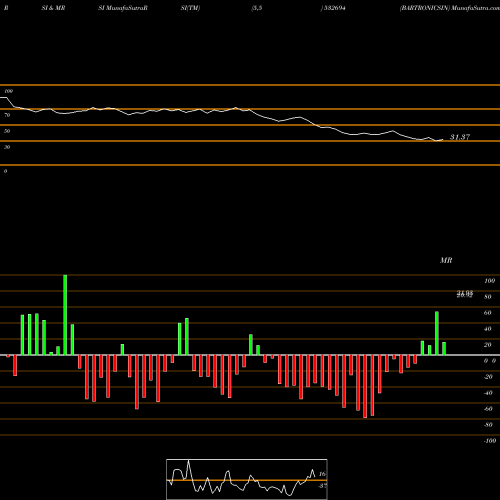Click the 50 level label on RSI axis

point(7,131)
